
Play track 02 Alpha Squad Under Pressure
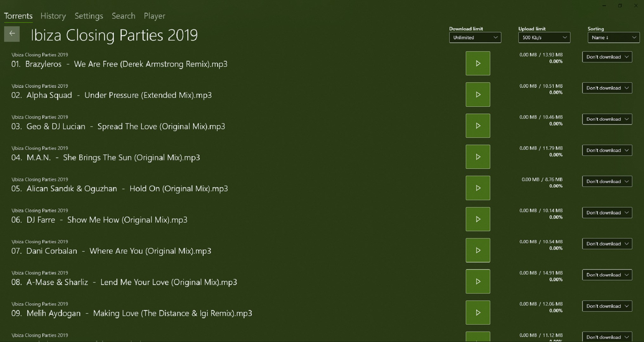478,94
